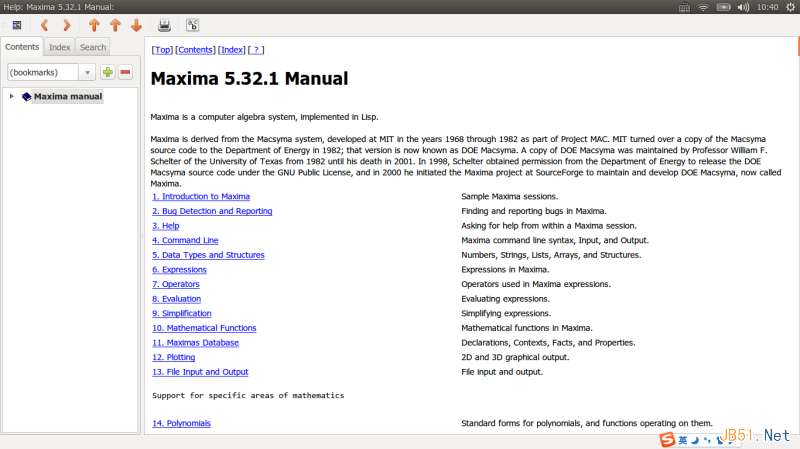This screenshot has width=800, height=449.
Task: Open the system settings gear menu
Action: point(790,7)
